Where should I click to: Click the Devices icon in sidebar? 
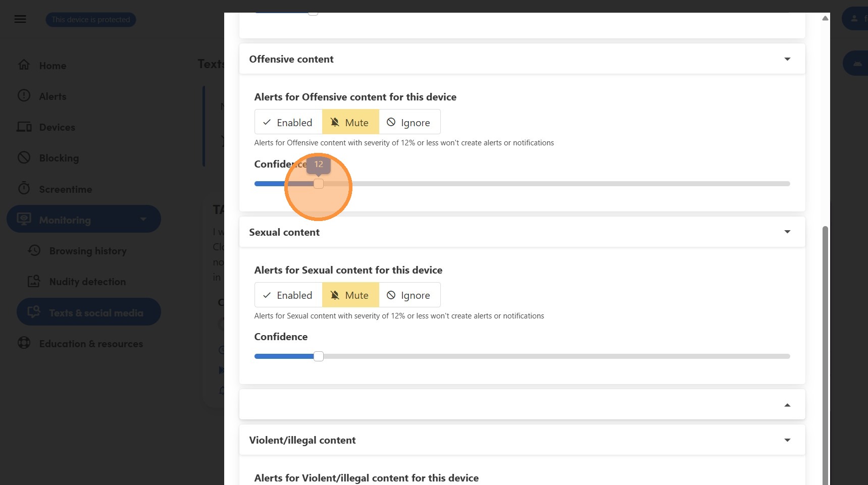[24, 127]
